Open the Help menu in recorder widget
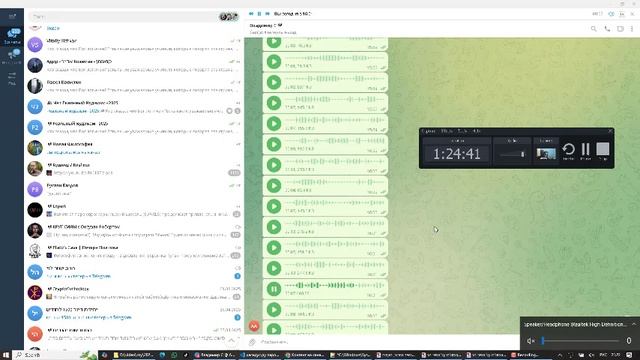Image resolution: width=640 pixels, height=360 pixels. pos(476,131)
